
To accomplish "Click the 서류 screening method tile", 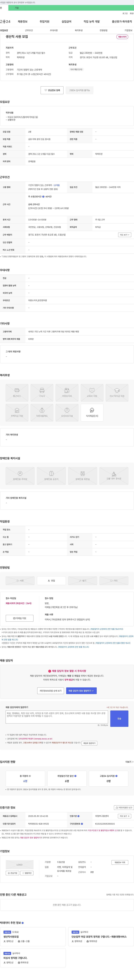I will click(x=20, y=581).
